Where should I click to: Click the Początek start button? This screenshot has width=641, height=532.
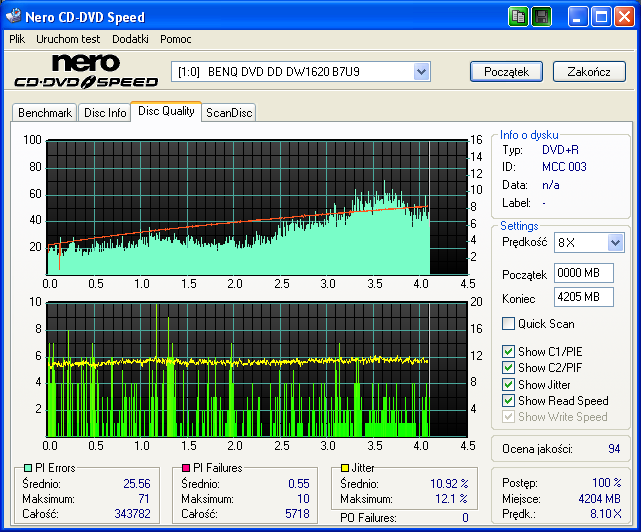pyautogui.click(x=507, y=72)
